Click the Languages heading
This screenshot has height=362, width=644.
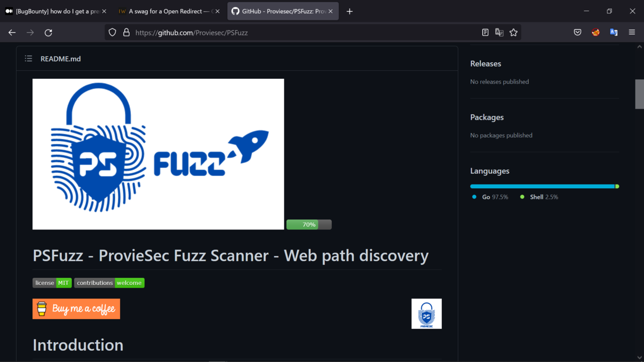click(489, 171)
